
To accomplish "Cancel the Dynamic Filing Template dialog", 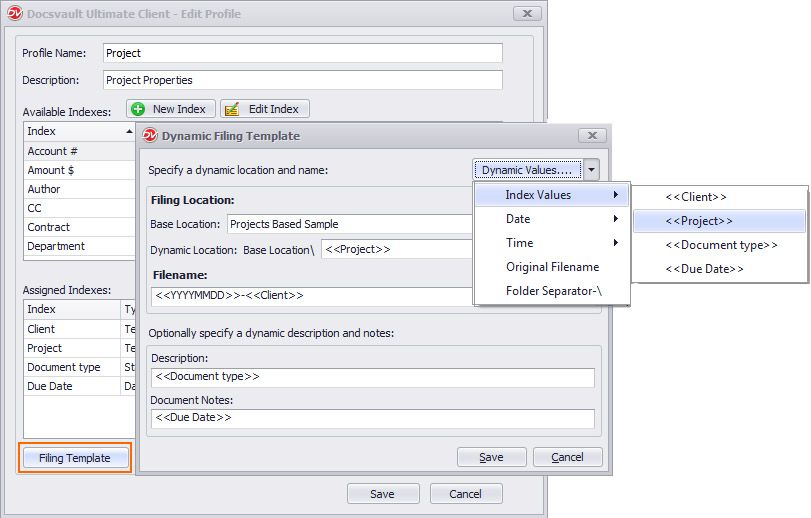I will [x=567, y=457].
